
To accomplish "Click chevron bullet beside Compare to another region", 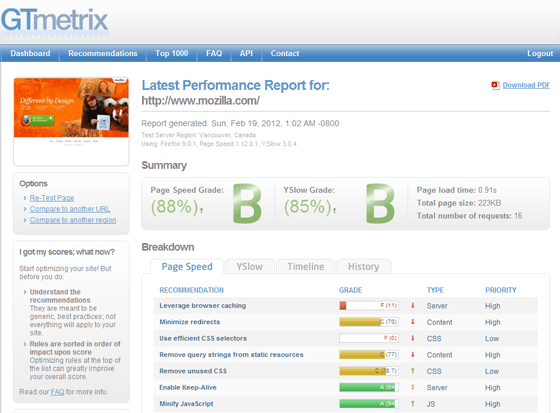I will click(x=25, y=220).
